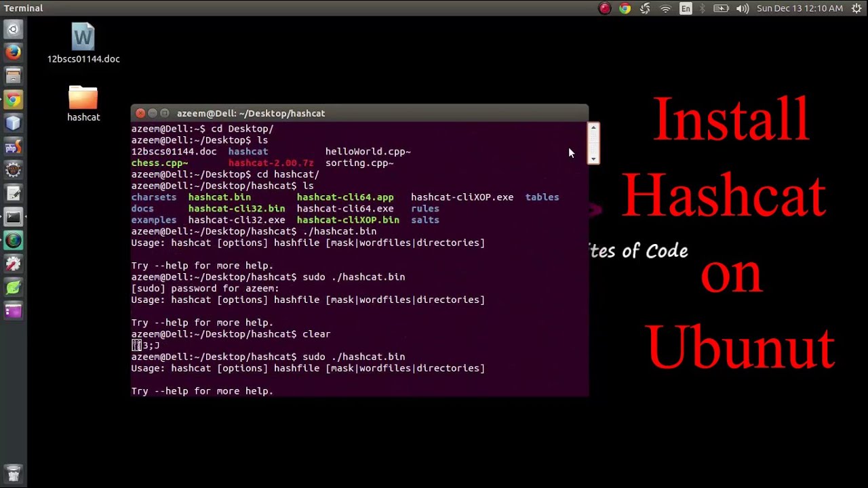Viewport: 868px width, 488px height.
Task: Click 'helloWorld.cpp~' in terminal listing
Action: (368, 152)
